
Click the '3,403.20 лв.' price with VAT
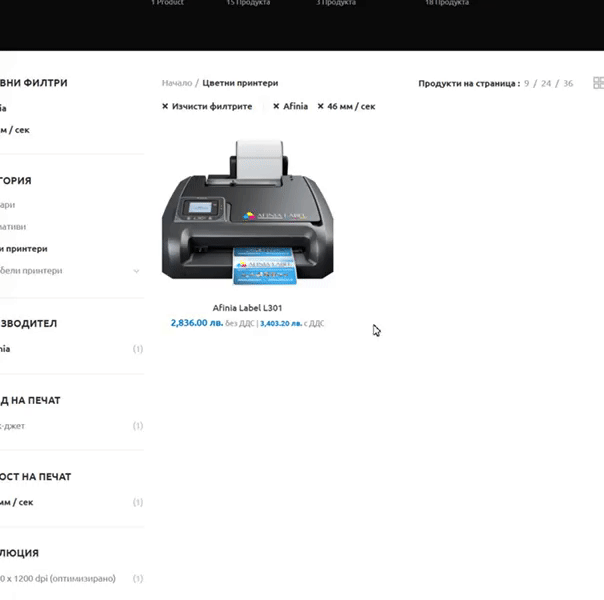[281, 323]
